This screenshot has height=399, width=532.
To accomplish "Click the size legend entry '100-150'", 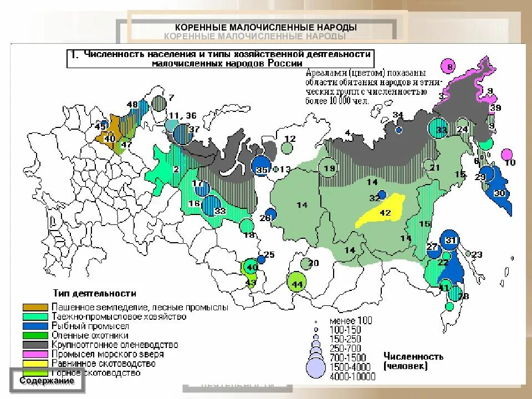I will click(345, 330).
